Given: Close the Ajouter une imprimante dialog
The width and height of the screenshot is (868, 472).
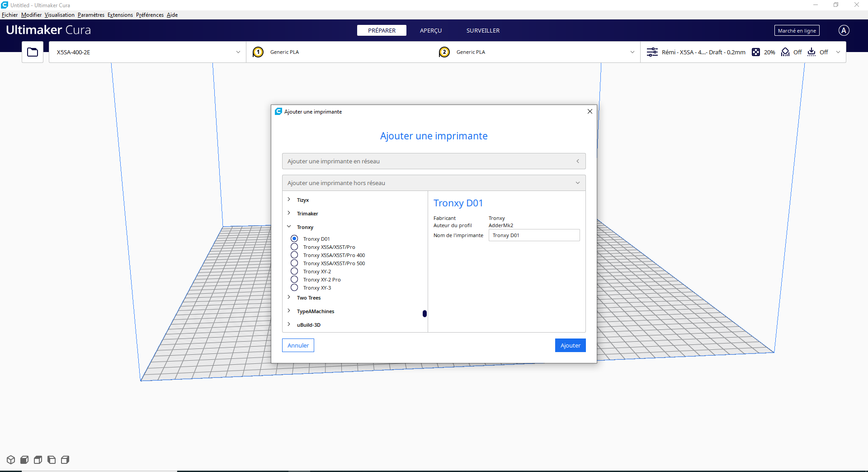Looking at the screenshot, I should tap(590, 111).
